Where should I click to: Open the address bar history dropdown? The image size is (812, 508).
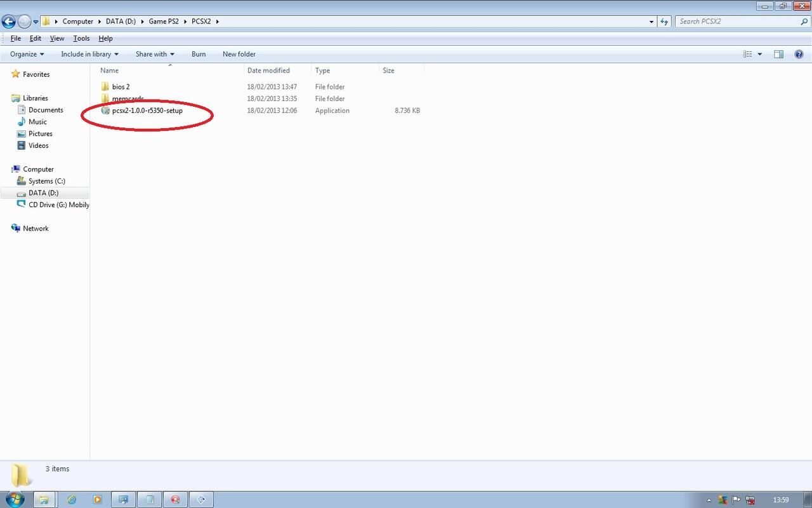(x=652, y=22)
